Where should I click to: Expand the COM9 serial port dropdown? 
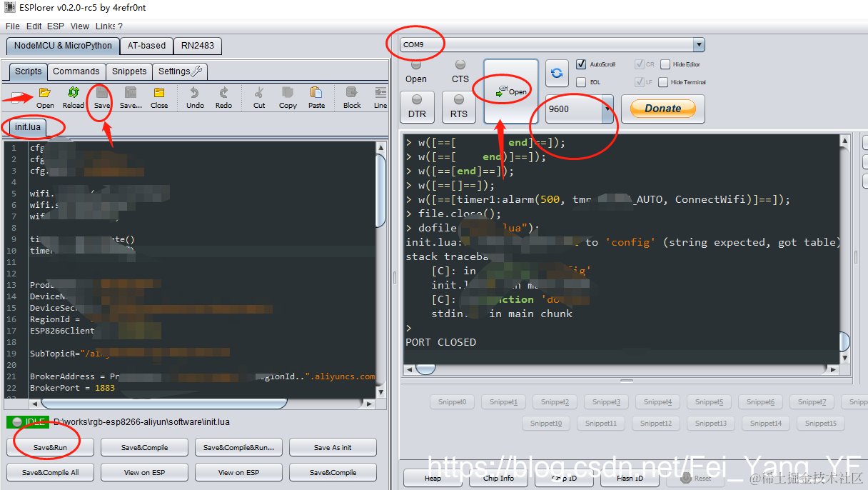tap(698, 44)
